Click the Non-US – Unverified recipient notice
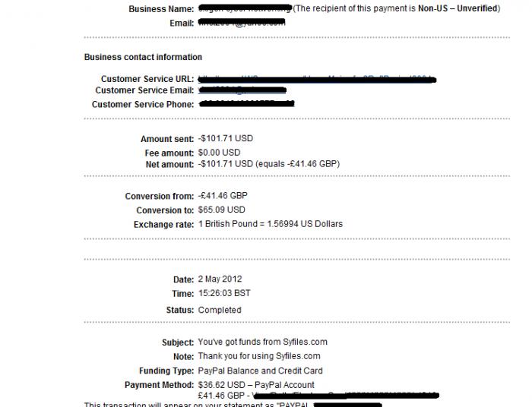 (396, 8)
